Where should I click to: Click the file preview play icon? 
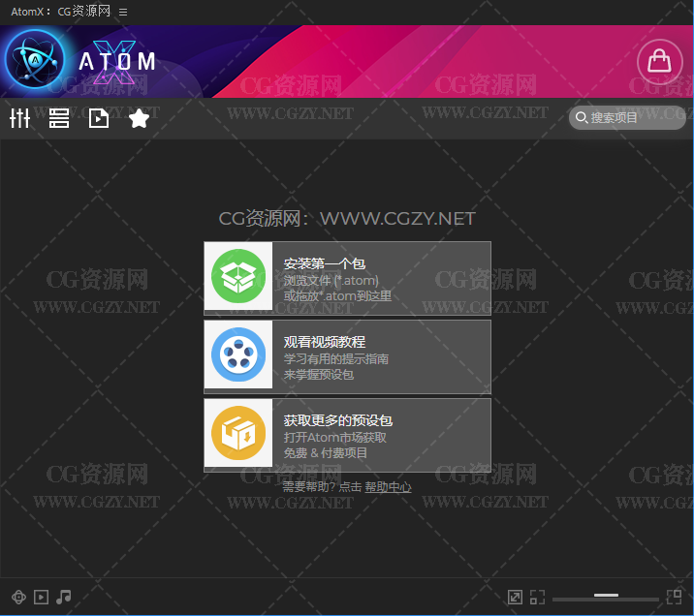[99, 118]
